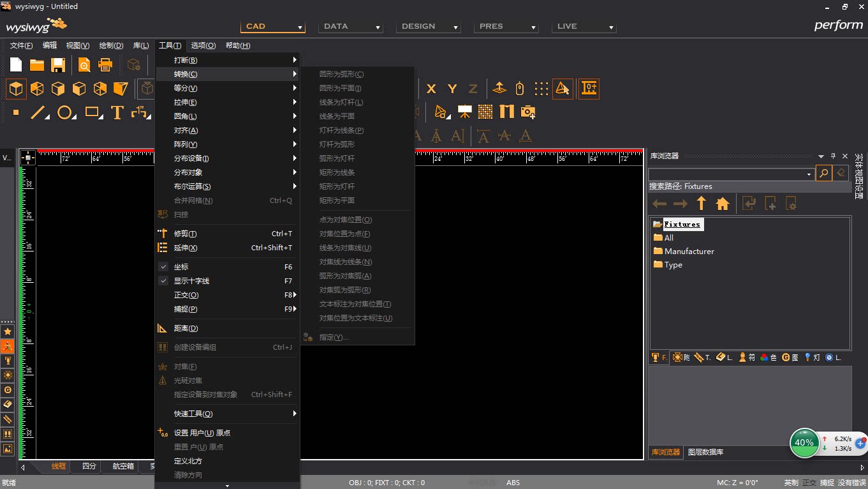Click the Save floppy disk icon
The image size is (868, 489).
click(x=58, y=64)
